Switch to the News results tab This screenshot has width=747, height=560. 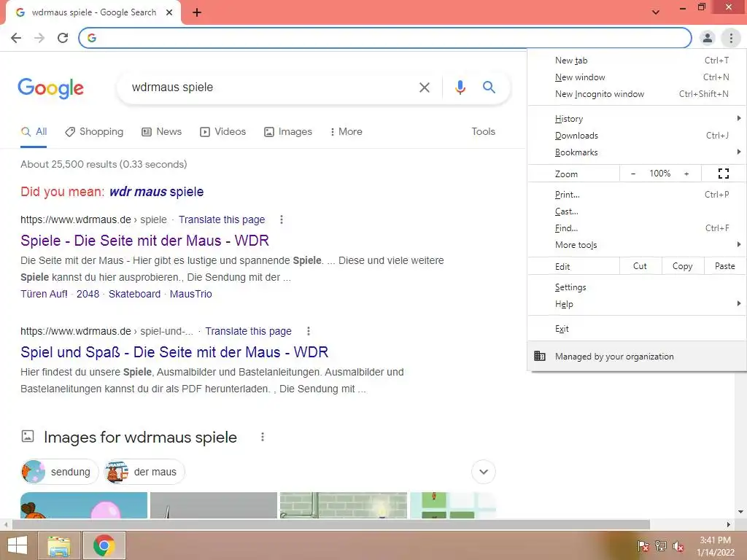(x=161, y=131)
